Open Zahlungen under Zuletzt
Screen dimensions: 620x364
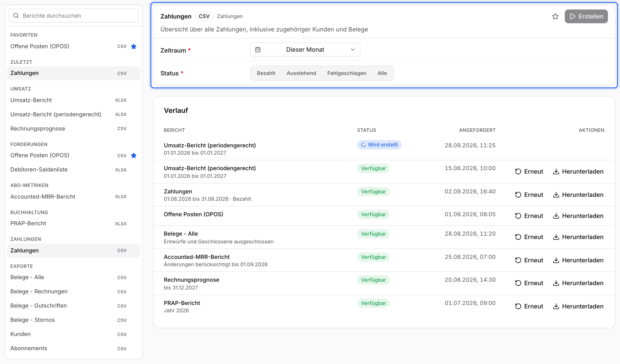(74, 73)
